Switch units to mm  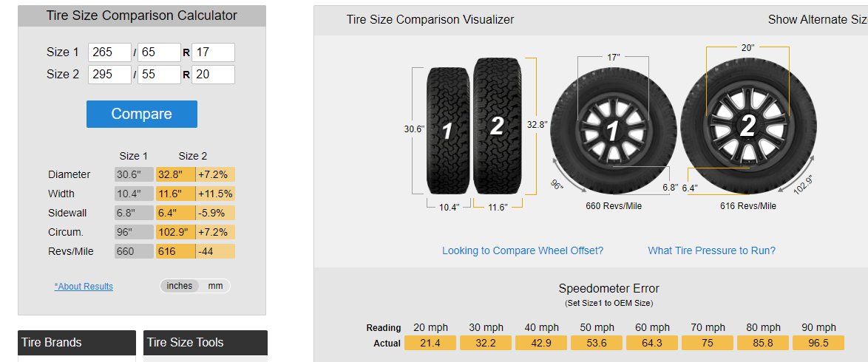tap(215, 286)
